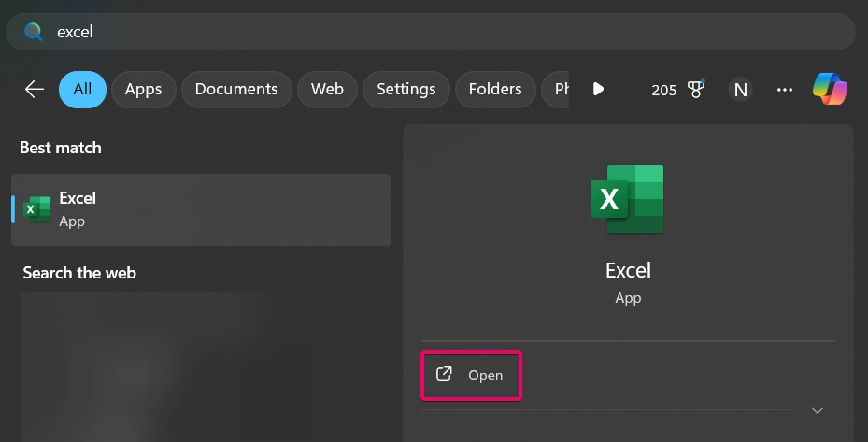Image resolution: width=868 pixels, height=442 pixels.
Task: Launch Copilot from the colorful icon
Action: (x=830, y=89)
